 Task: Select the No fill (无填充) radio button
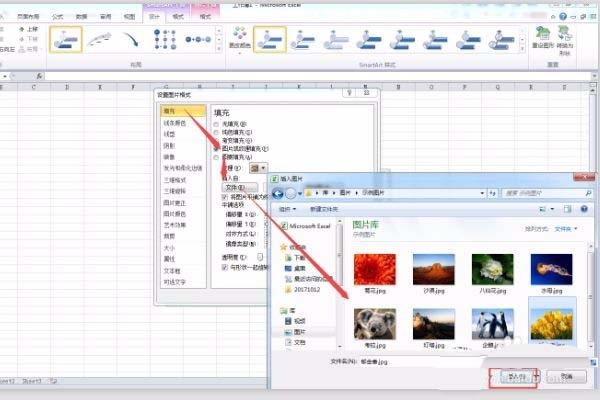pyautogui.click(x=216, y=124)
